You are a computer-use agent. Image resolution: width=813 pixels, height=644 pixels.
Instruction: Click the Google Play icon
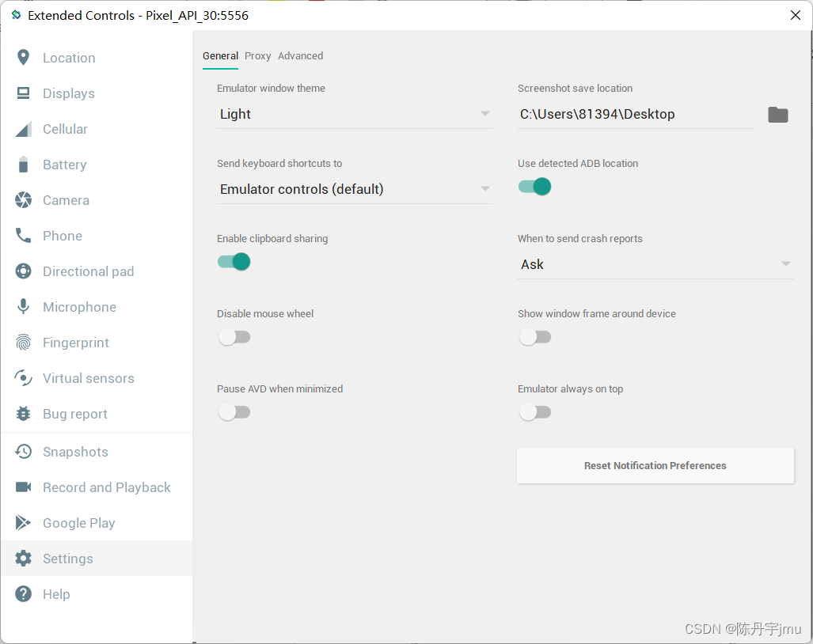tap(23, 523)
